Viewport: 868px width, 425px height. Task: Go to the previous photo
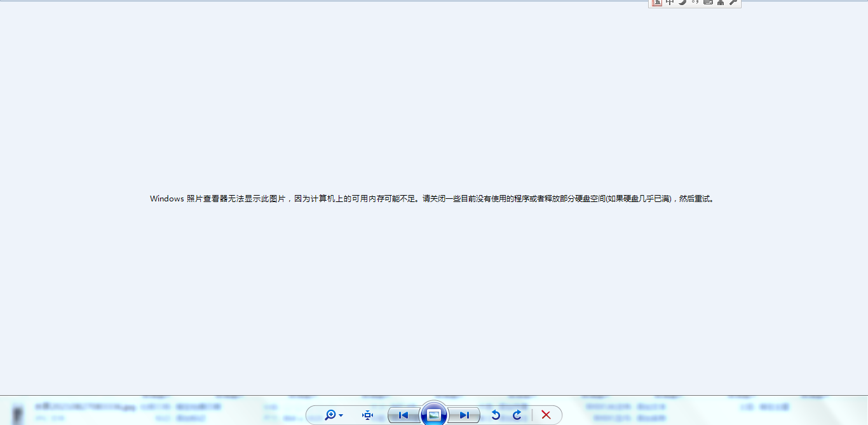coord(402,415)
